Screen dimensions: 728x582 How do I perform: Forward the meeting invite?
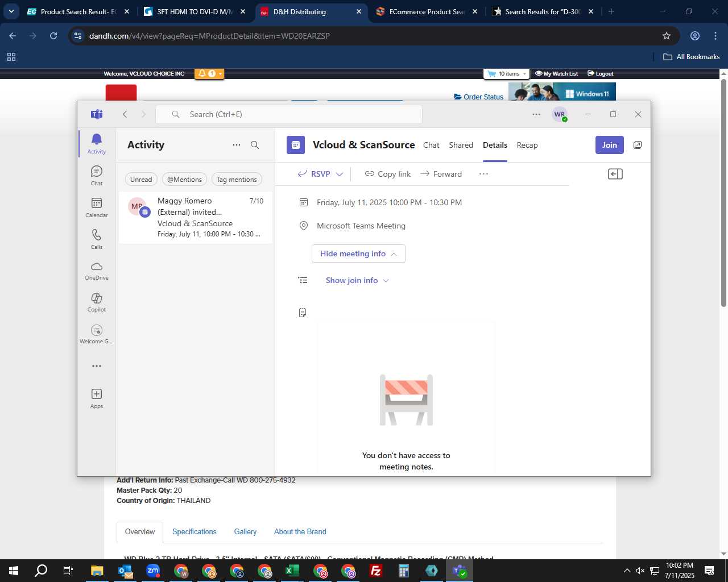(441, 174)
